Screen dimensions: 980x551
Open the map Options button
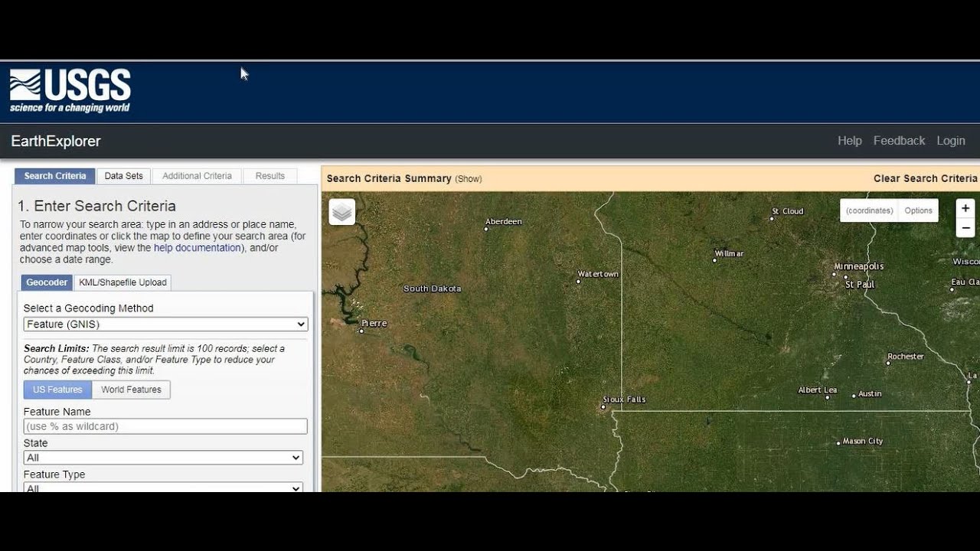(x=918, y=210)
